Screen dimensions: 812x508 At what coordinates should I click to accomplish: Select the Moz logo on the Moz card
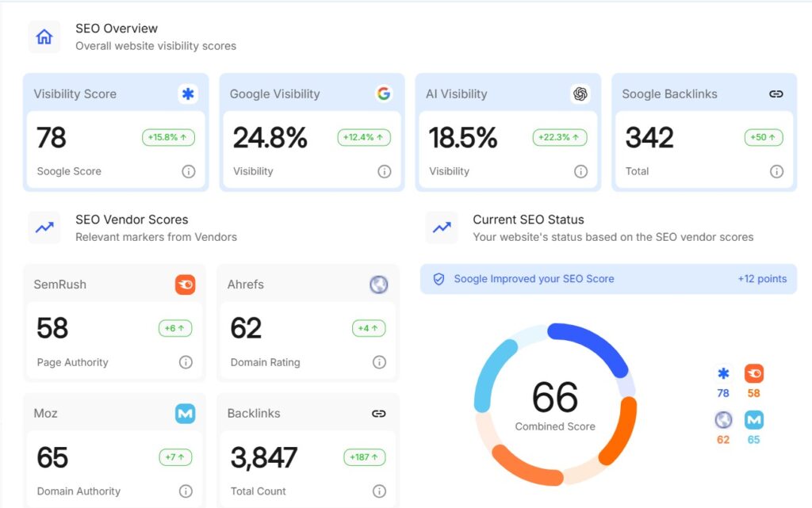coord(184,413)
